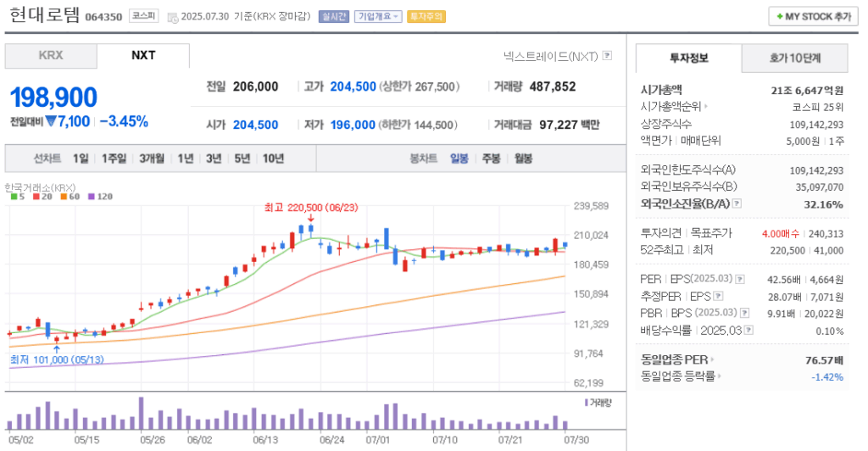Click the 전일 206,000 value
Viewport: 868px width, 451px height.
click(256, 86)
